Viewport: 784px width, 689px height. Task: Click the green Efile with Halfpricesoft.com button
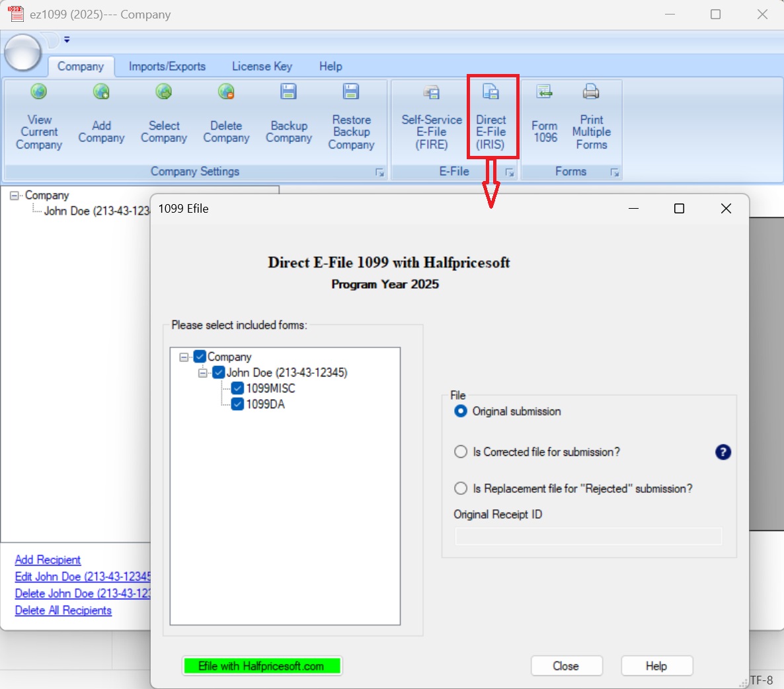point(262,666)
